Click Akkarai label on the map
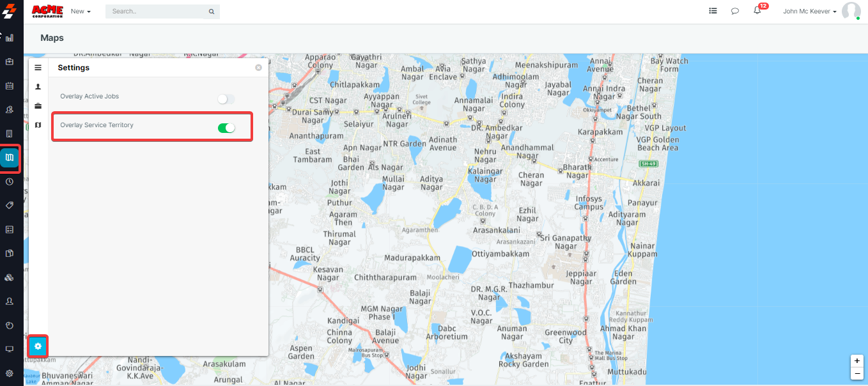This screenshot has width=868, height=386. coord(646,183)
